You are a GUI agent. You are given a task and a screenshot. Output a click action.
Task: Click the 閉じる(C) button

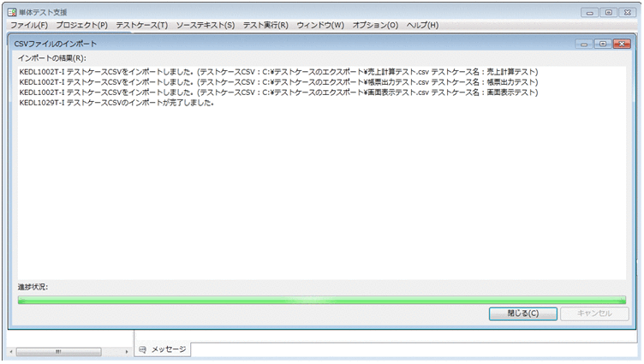(x=523, y=313)
